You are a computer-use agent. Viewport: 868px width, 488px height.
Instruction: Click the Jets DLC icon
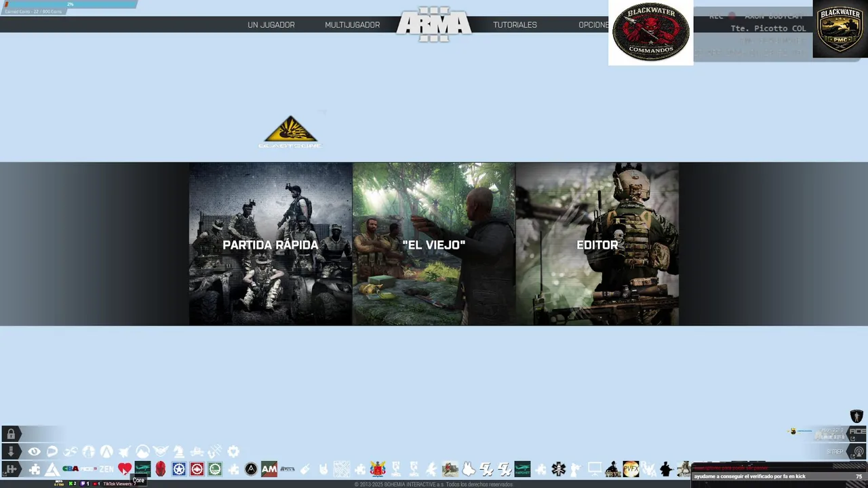tap(125, 451)
